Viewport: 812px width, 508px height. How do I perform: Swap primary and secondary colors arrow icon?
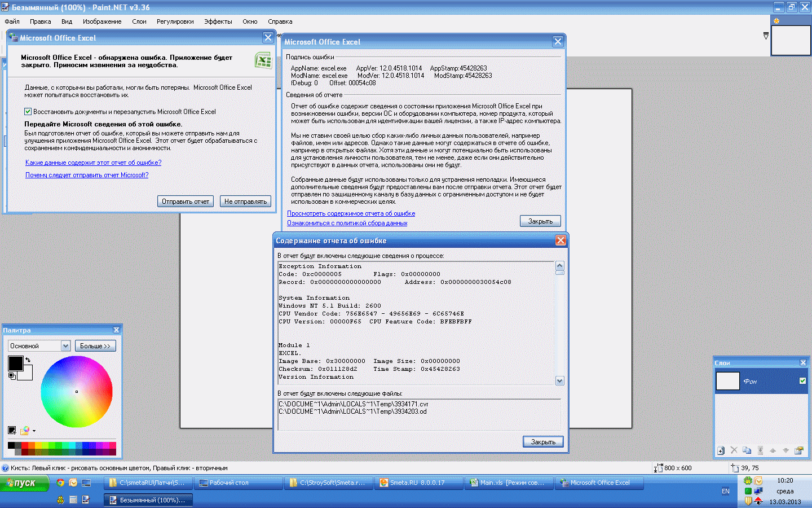[28, 360]
